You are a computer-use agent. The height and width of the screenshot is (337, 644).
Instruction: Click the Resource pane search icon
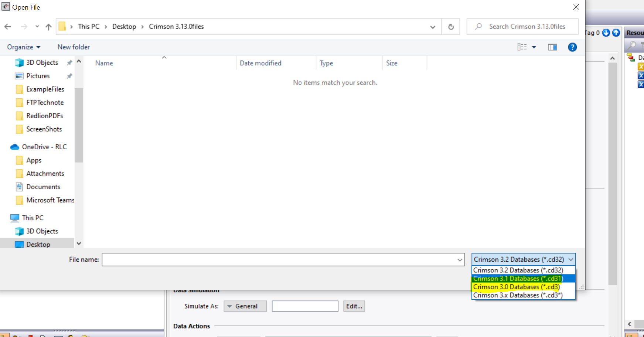pos(632,45)
